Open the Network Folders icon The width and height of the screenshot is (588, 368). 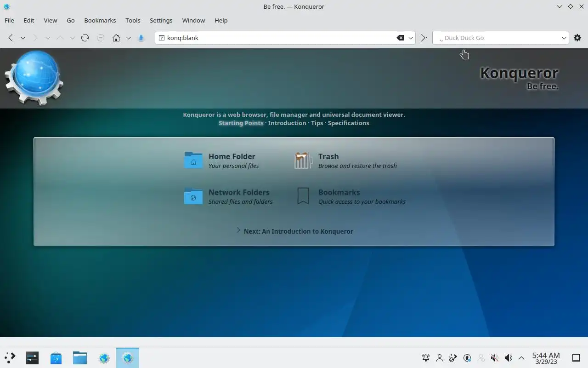point(193,196)
